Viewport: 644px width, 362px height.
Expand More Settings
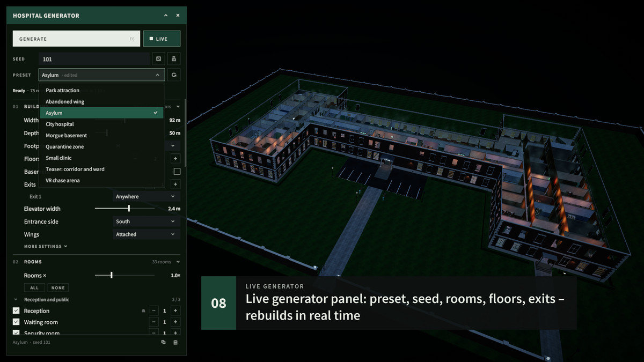click(x=46, y=247)
